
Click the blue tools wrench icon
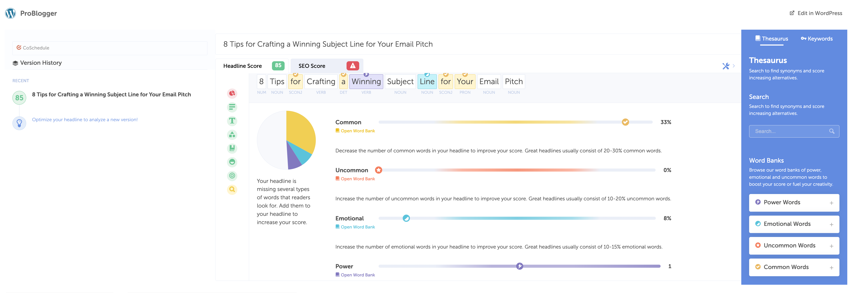pyautogui.click(x=725, y=66)
